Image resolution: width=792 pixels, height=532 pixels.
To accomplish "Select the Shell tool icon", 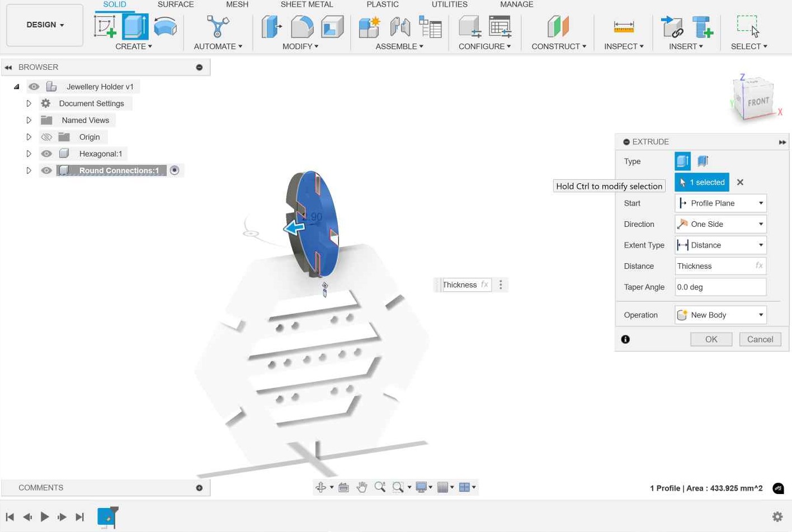I will coord(332,26).
